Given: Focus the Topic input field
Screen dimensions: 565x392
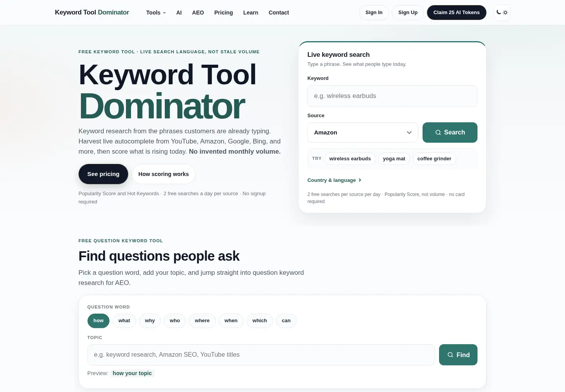Looking at the screenshot, I should point(261,355).
